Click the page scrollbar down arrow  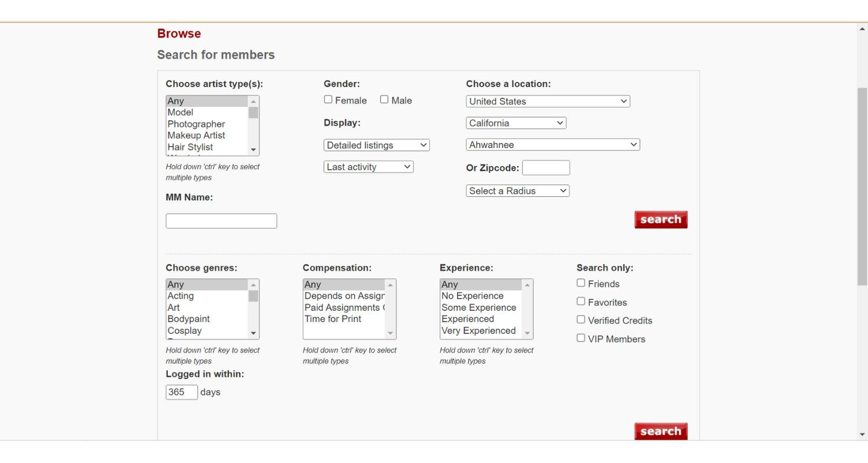[863, 435]
